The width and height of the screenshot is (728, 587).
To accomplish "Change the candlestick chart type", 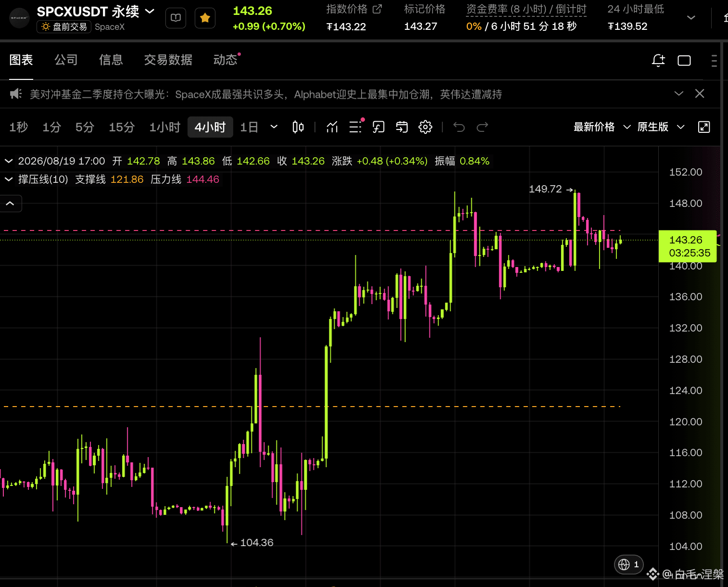I will [x=298, y=127].
